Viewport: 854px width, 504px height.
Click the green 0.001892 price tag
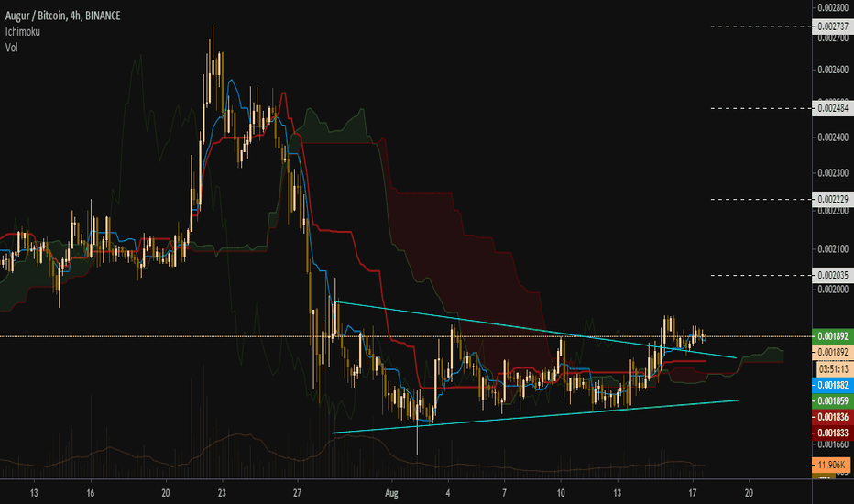point(832,336)
